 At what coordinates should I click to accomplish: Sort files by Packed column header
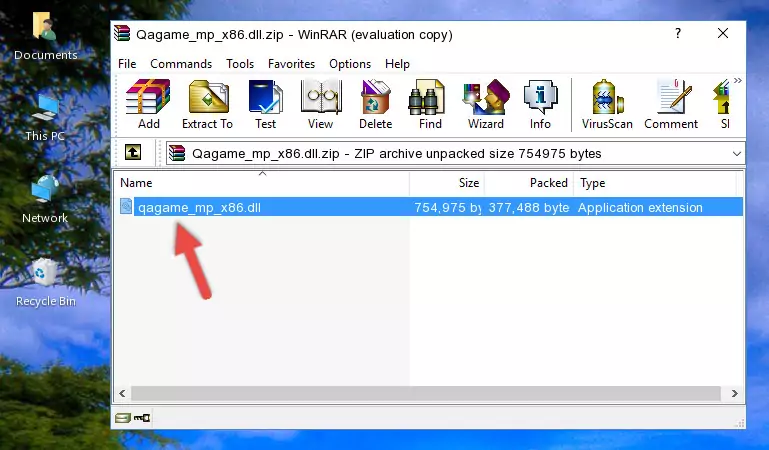(529, 183)
